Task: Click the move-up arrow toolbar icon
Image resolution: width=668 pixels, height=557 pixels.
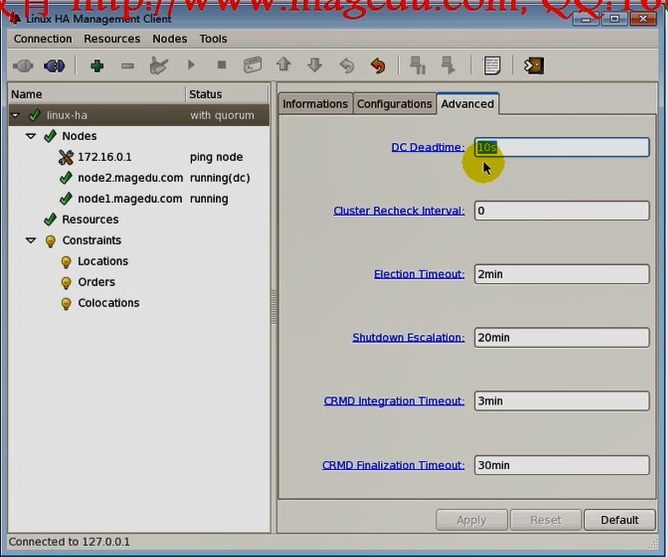Action: click(x=283, y=66)
